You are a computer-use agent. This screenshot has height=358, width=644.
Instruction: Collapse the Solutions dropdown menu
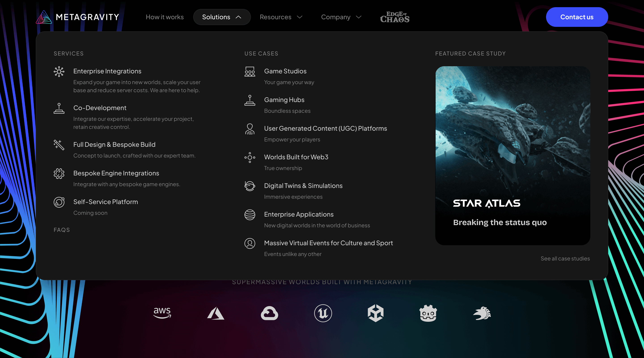[222, 17]
